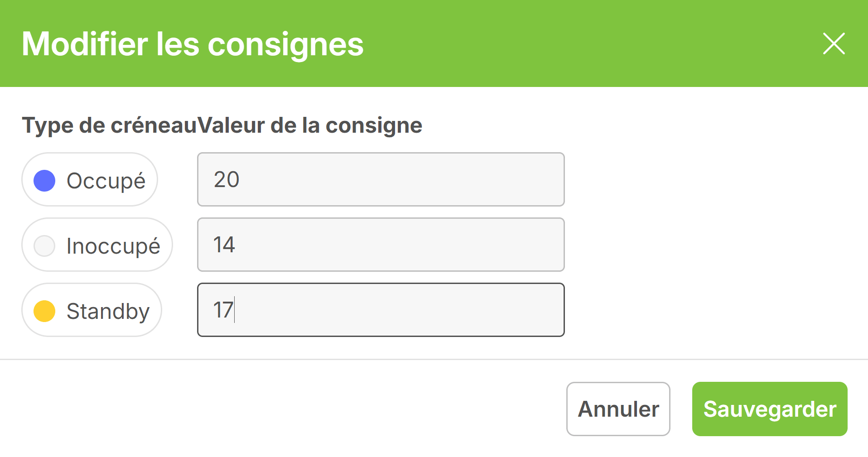Close the Modifier les consignes dialog
Screen dimensions: 868x457
click(x=834, y=44)
